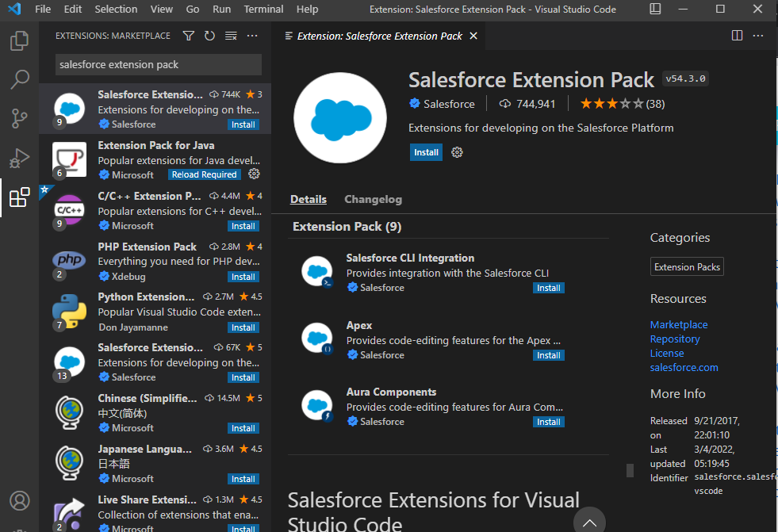The height and width of the screenshot is (532, 778).
Task: Click the PHP Extension Pack icon
Action: [69, 260]
